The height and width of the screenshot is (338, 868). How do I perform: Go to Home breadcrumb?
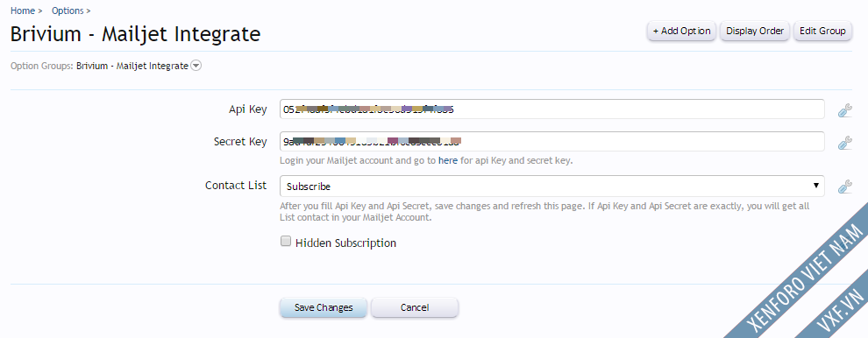(22, 11)
